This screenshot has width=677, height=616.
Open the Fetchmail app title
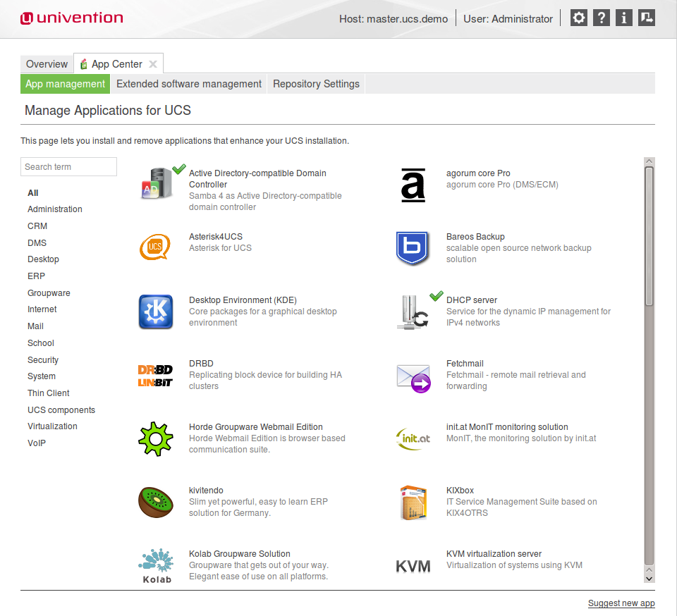coord(465,363)
